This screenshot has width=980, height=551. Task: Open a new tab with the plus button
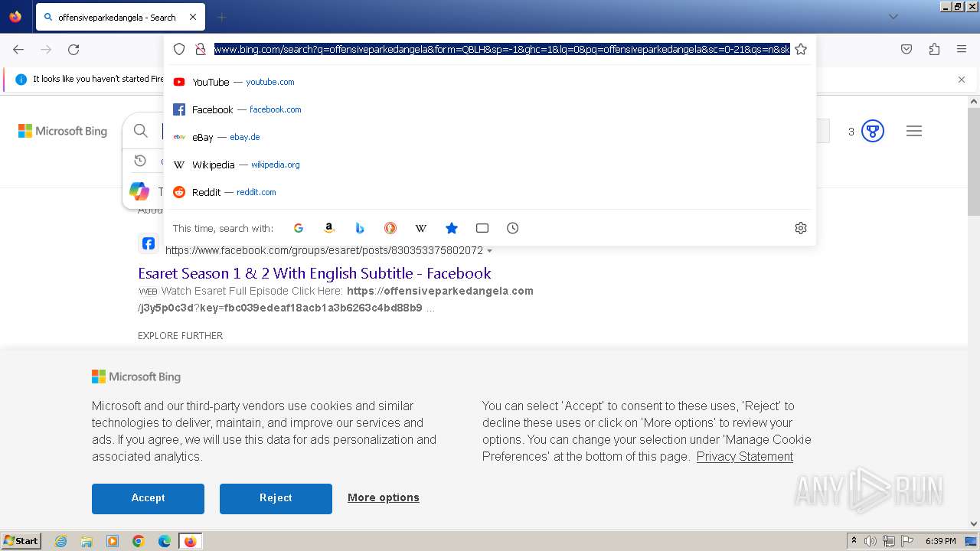(x=221, y=17)
